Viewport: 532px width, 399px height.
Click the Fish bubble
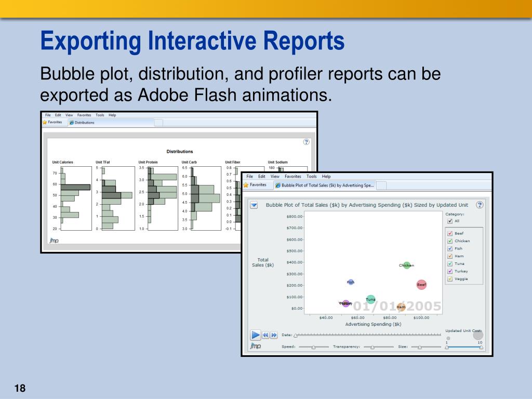pos(351,282)
